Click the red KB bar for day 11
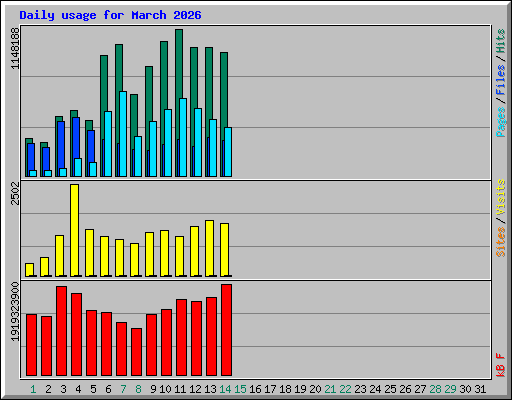Image resolution: width=512 pixels, height=400 pixels. tap(182, 338)
